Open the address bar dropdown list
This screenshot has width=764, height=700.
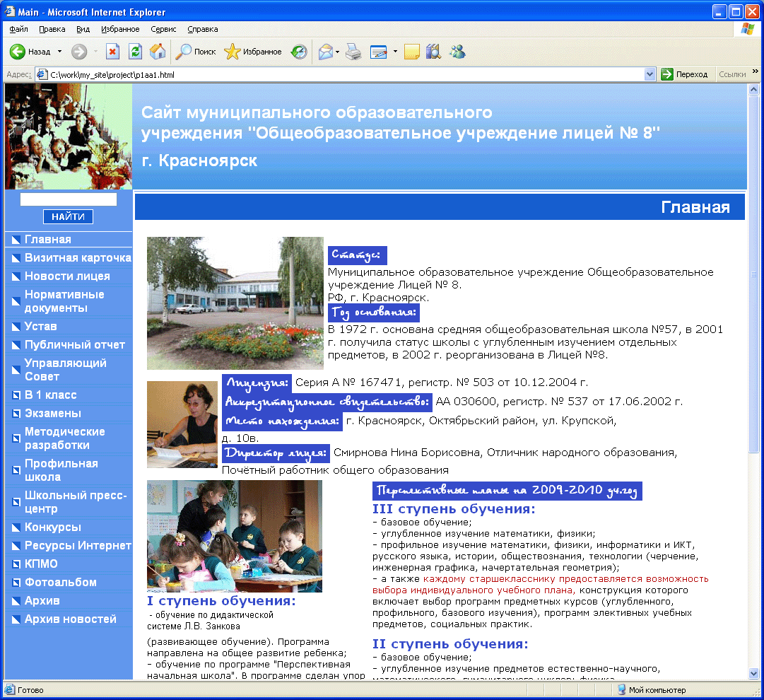click(650, 74)
